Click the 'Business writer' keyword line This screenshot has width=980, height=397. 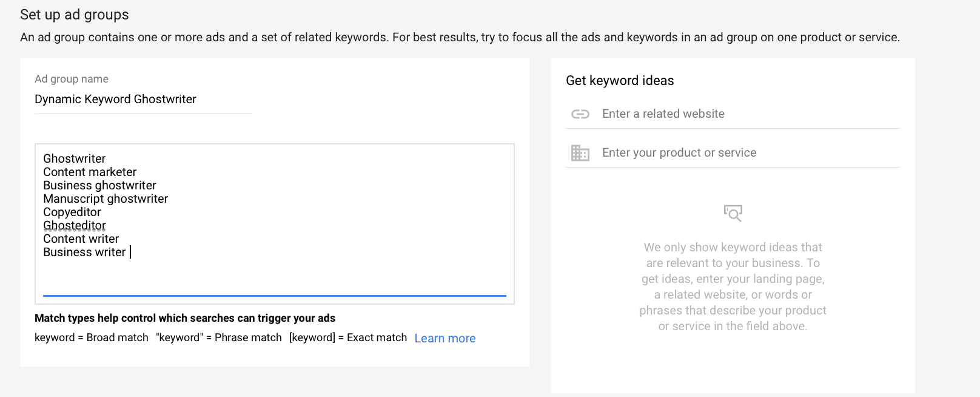(84, 252)
